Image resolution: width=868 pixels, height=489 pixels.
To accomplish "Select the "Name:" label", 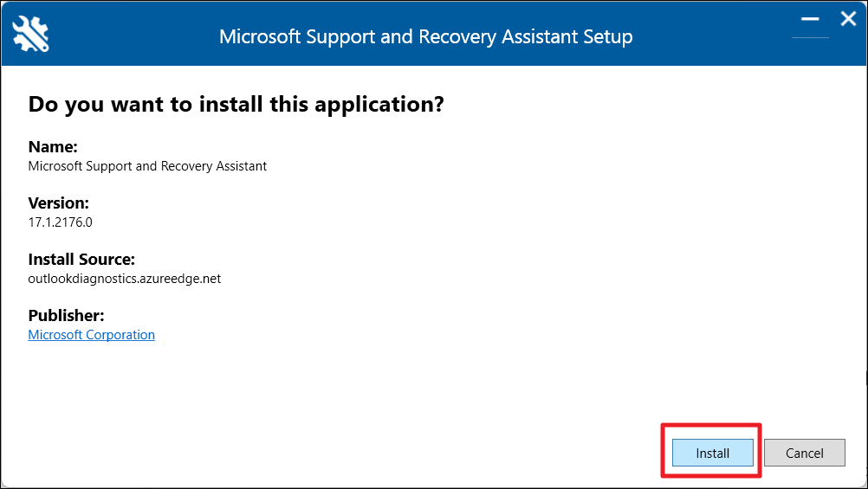I will click(x=53, y=147).
